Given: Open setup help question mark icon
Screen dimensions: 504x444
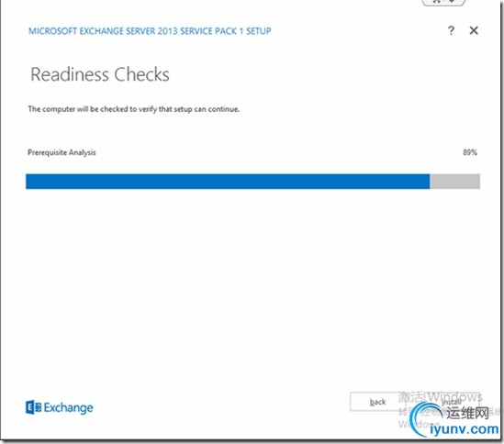Looking at the screenshot, I should coord(451,31).
